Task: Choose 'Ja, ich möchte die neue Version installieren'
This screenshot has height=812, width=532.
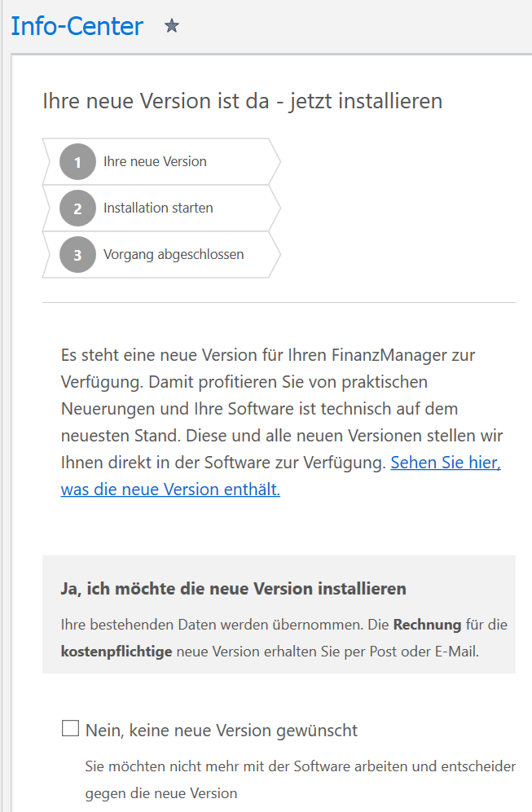Action: (233, 588)
